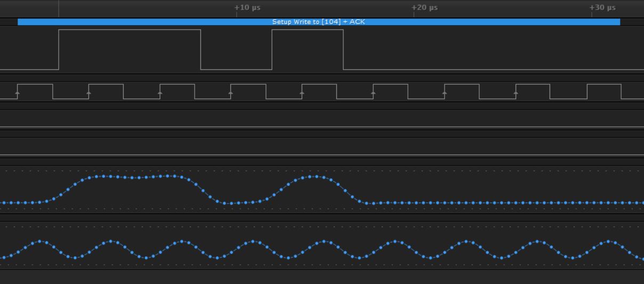Select the second rising-edge arrow on the clock channel
This screenshot has width=644, height=284.
(88, 93)
